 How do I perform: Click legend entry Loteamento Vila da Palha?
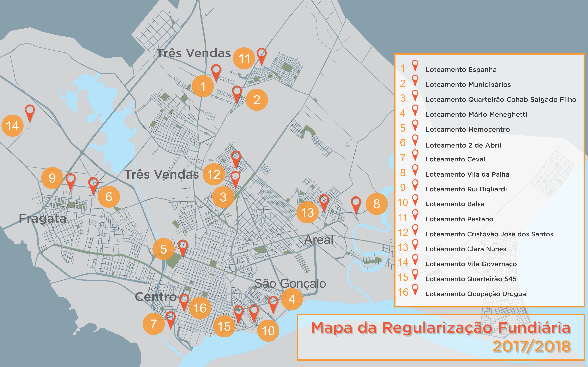click(x=467, y=174)
